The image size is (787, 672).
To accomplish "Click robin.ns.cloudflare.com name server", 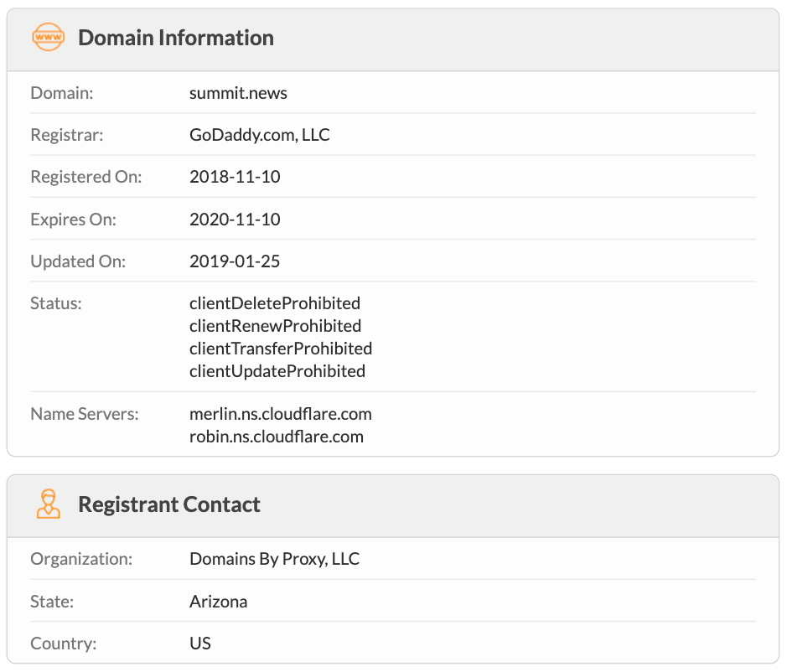I will 277,437.
